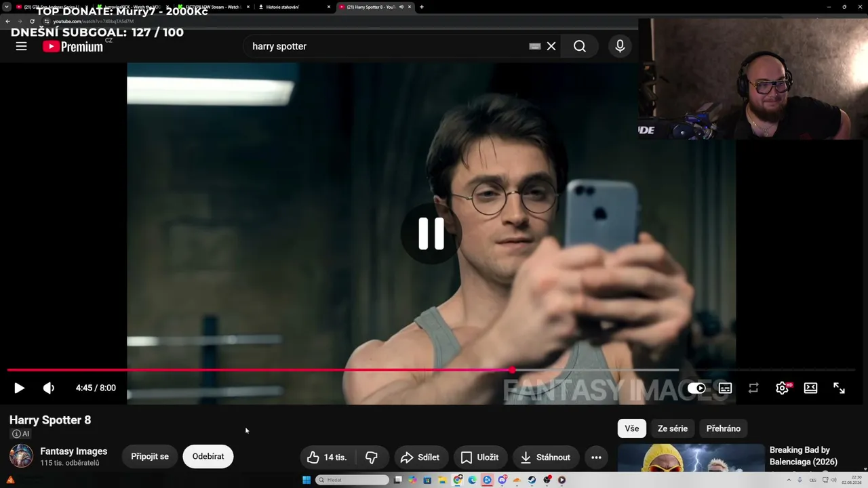Start voice search with microphone icon

[x=620, y=46]
